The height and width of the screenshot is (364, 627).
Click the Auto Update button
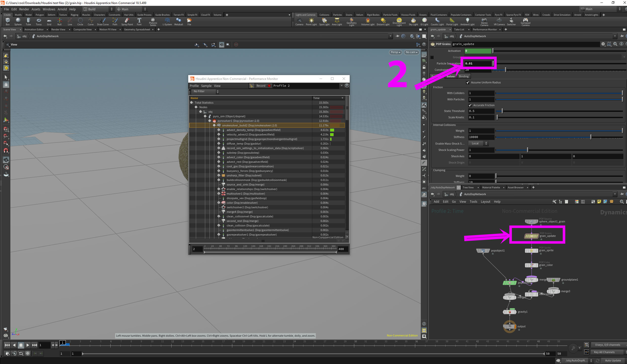tap(613, 360)
